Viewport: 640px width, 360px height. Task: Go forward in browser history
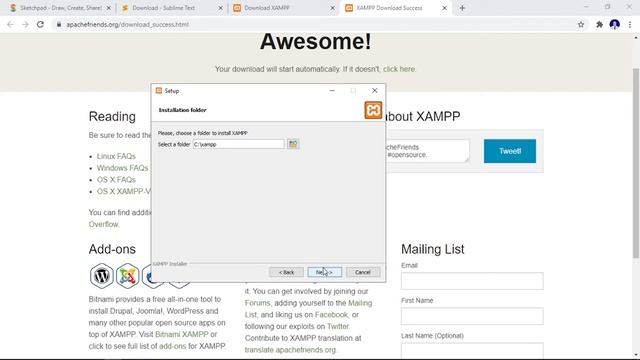25,24
